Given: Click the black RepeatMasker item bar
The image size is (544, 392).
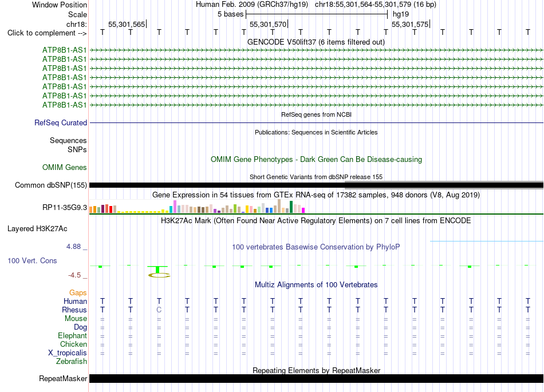Looking at the screenshot, I should (x=316, y=378).
